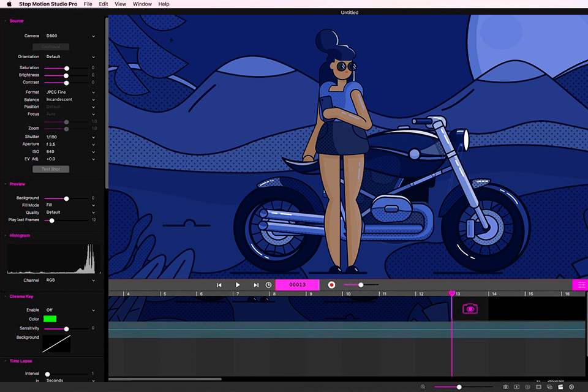The width and height of the screenshot is (588, 392).
Task: Open the Camera dropdown showing D800
Action: click(x=67, y=36)
